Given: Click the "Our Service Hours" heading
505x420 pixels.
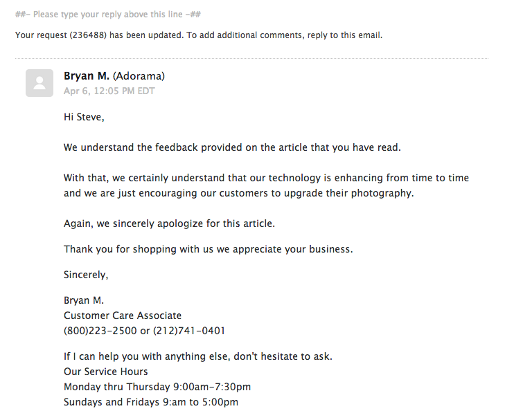Looking at the screenshot, I should click(x=106, y=372).
